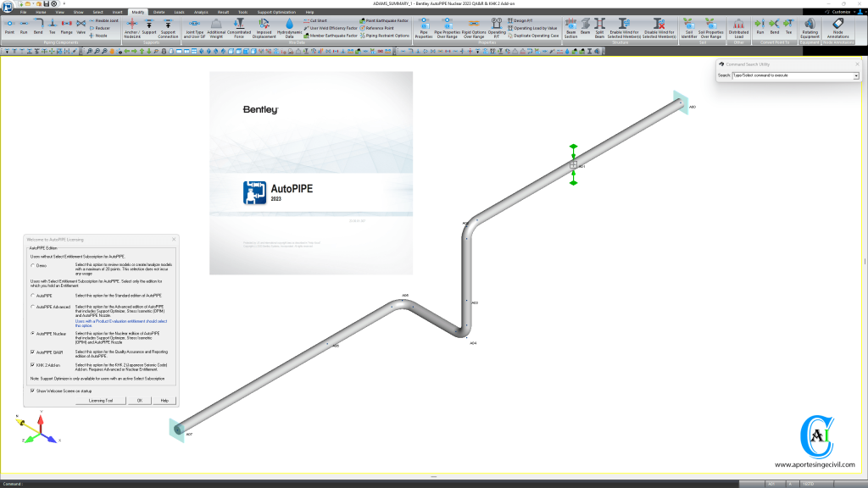The image size is (868, 488).
Task: Click the Command Search input field
Action: pyautogui.click(x=793, y=75)
